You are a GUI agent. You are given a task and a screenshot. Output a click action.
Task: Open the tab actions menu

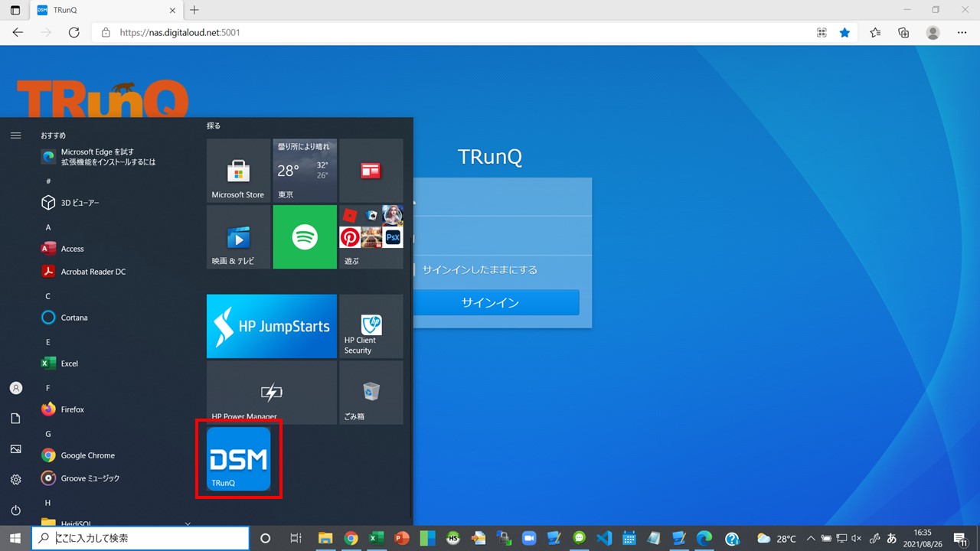15,11
